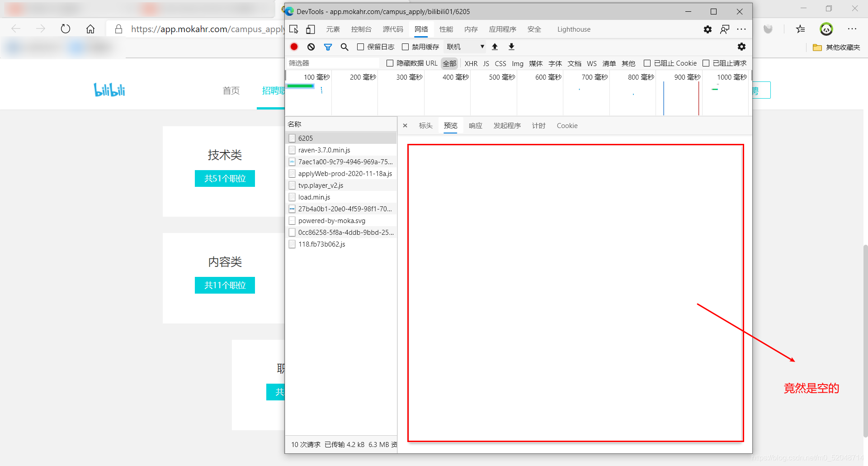Click 共51个职位 button under 技术类
Viewport: 868px width, 466px height.
(225, 178)
